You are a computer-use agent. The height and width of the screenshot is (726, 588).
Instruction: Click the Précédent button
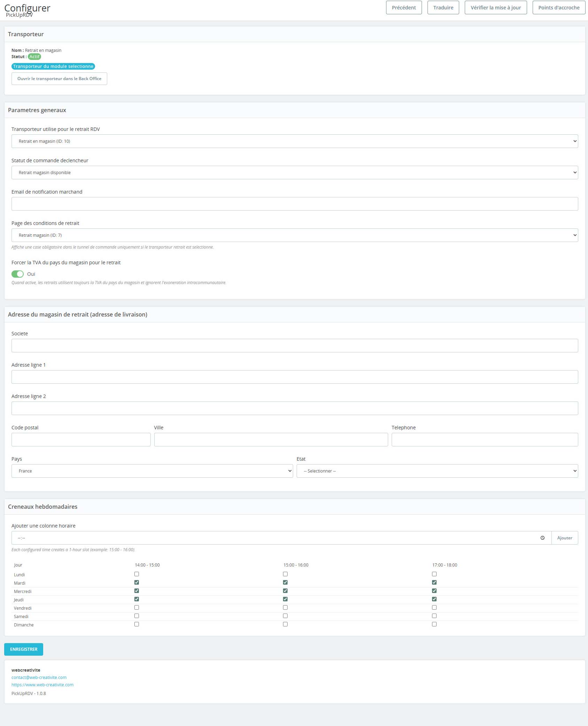point(404,8)
